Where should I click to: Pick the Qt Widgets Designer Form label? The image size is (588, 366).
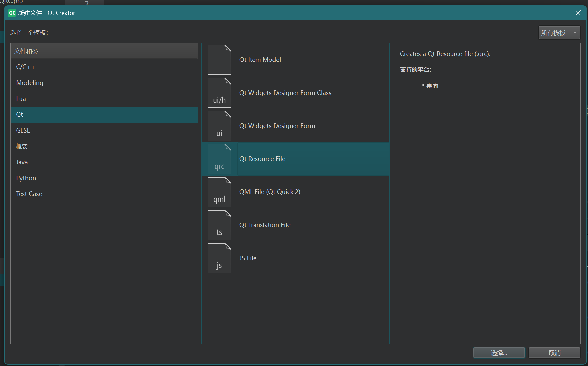pos(277,126)
